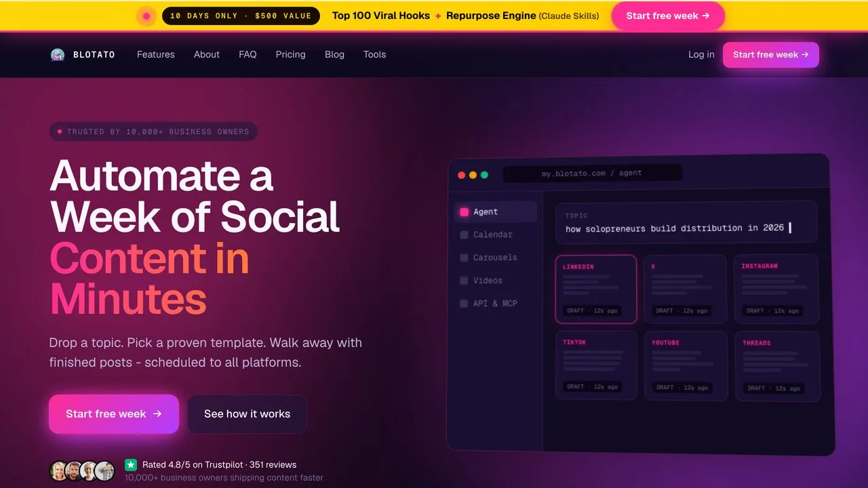Click the 10,000+ business owners shipping content text
The image size is (868, 488).
(224, 478)
